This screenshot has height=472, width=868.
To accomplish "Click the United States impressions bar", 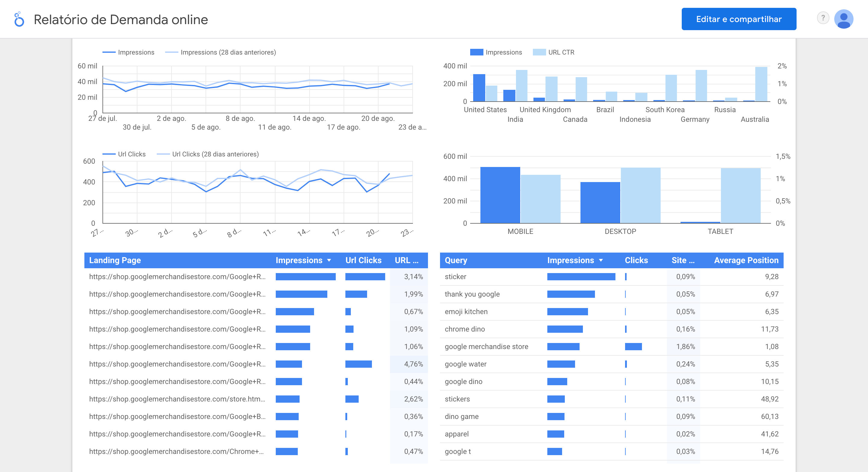I will point(479,88).
